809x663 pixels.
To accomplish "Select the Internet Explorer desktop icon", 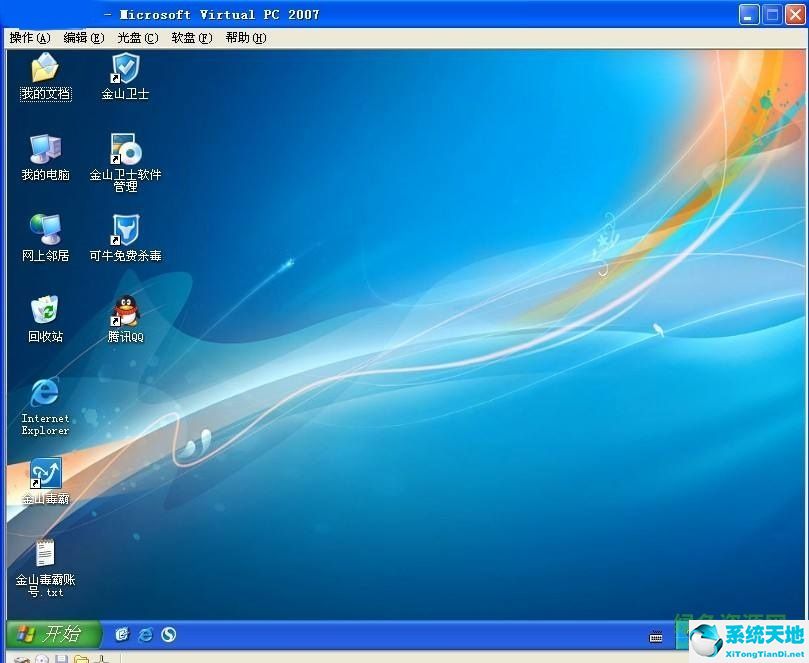I will [x=45, y=392].
